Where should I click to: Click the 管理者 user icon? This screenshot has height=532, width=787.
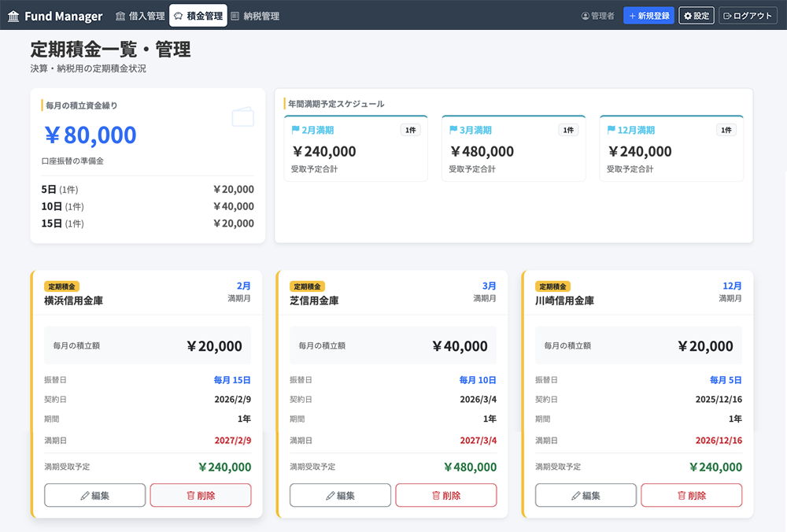click(585, 16)
